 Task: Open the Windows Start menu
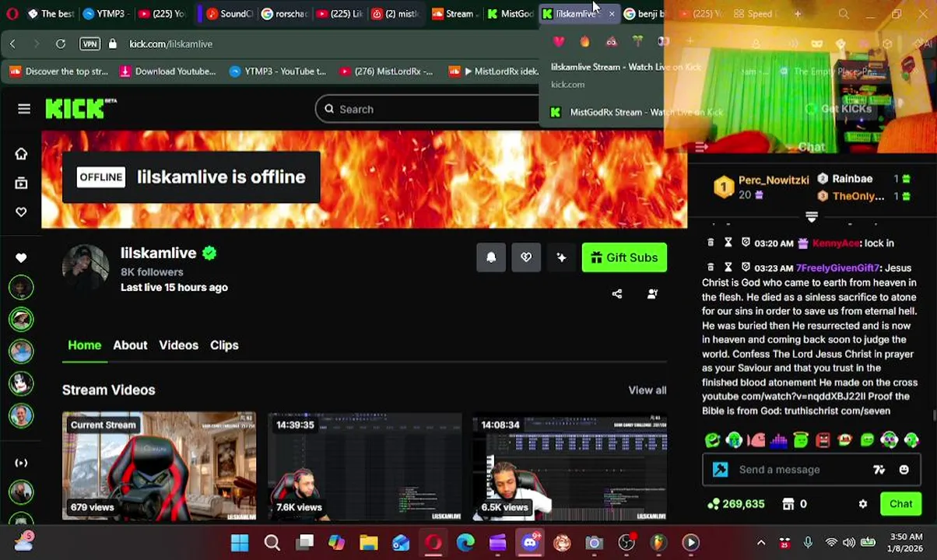coord(240,543)
